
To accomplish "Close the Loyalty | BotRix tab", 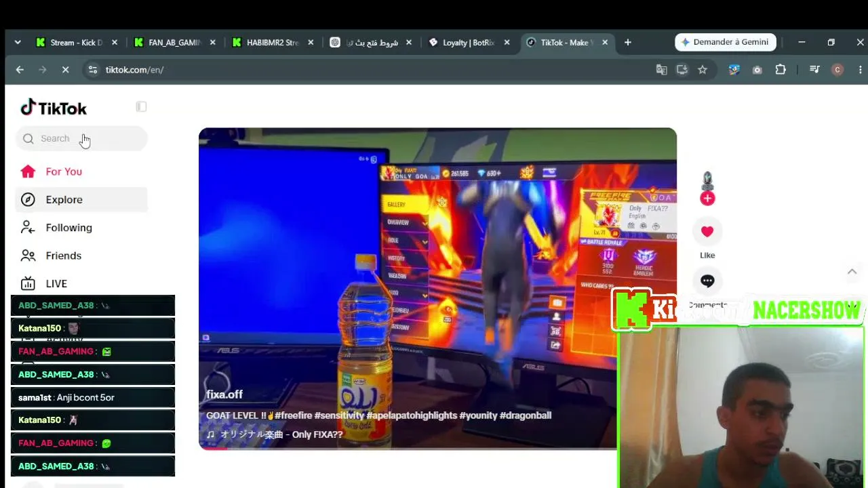I will tap(507, 42).
